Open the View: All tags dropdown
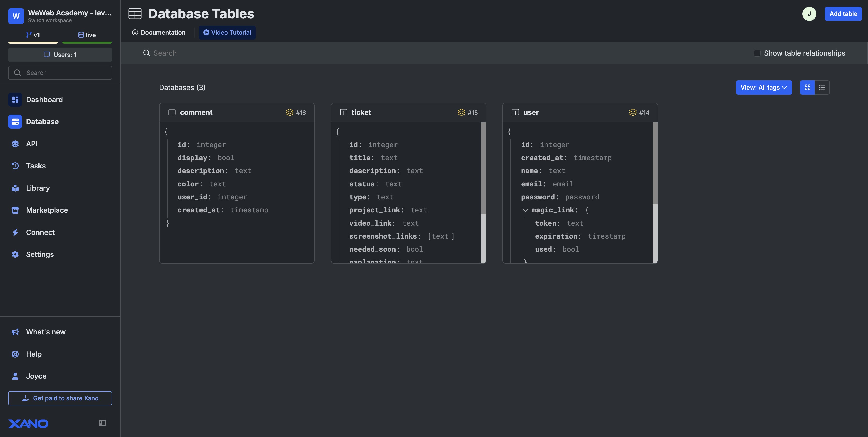The image size is (868, 437). coord(764,88)
